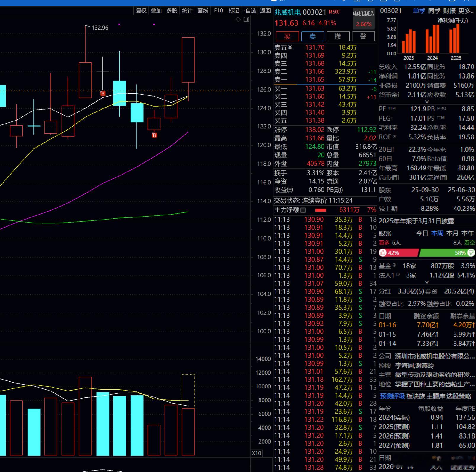This screenshot has width=476, height=472.
Task: Open the 选股策略 tab
Action: tap(459, 396)
